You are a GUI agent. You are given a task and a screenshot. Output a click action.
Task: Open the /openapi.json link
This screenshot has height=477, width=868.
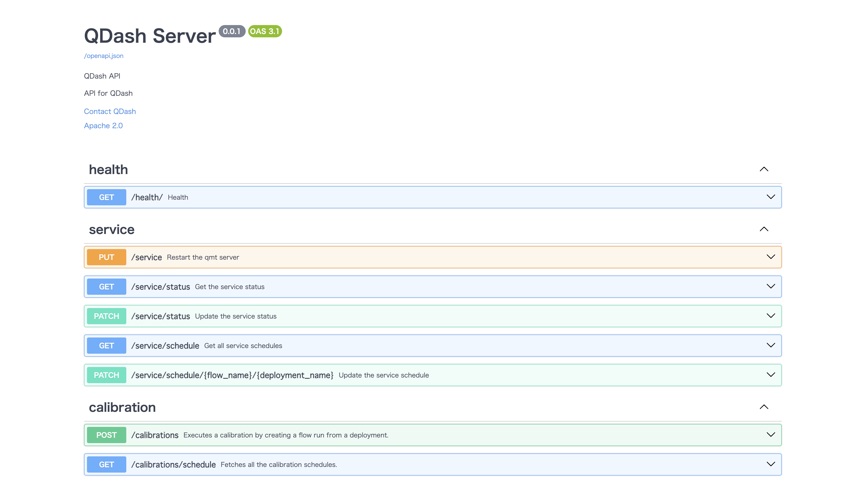point(103,56)
